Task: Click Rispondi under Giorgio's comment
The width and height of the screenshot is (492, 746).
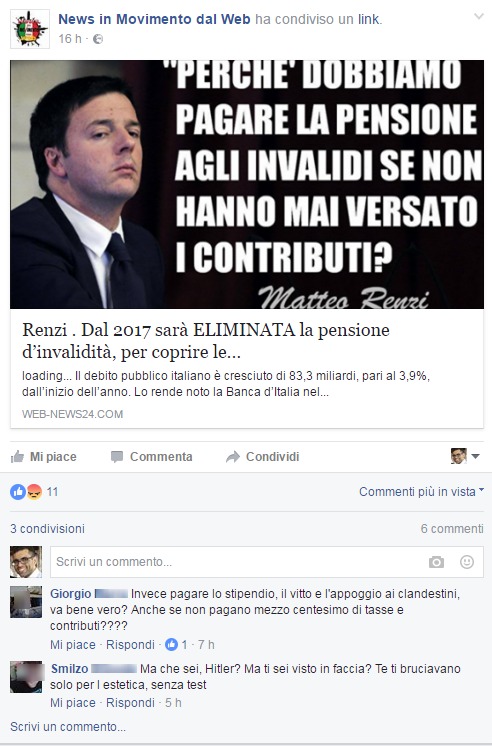Action: [x=130, y=645]
